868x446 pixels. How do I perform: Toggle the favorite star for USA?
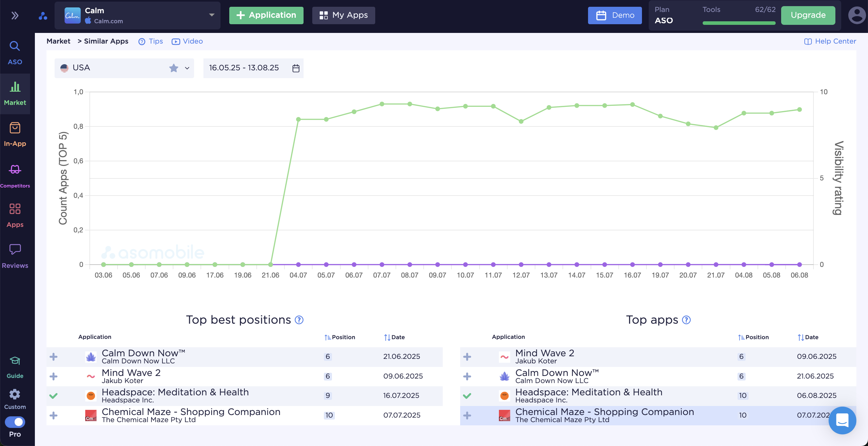173,68
